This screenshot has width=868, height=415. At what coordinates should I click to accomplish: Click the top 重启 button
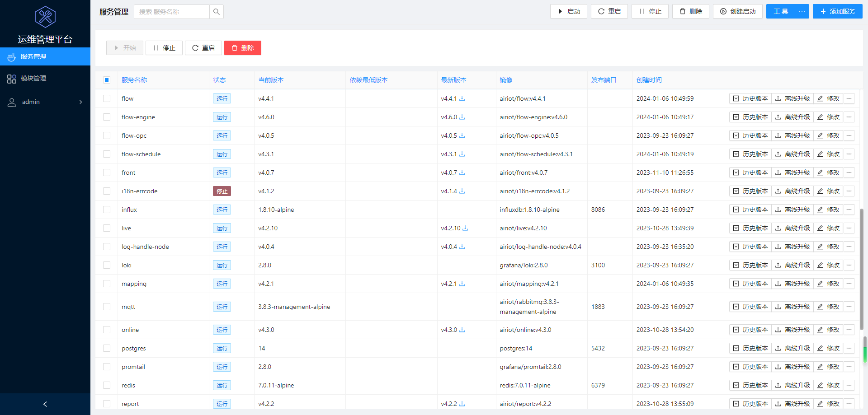609,11
